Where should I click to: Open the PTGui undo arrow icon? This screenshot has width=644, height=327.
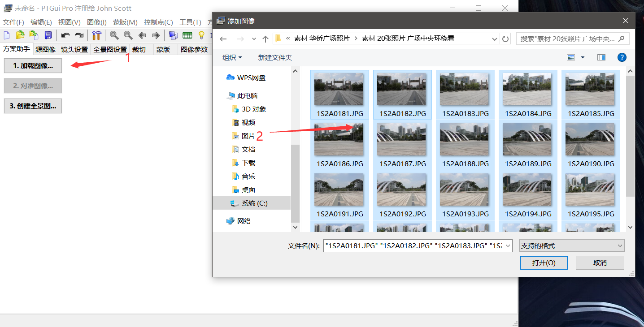tap(66, 35)
